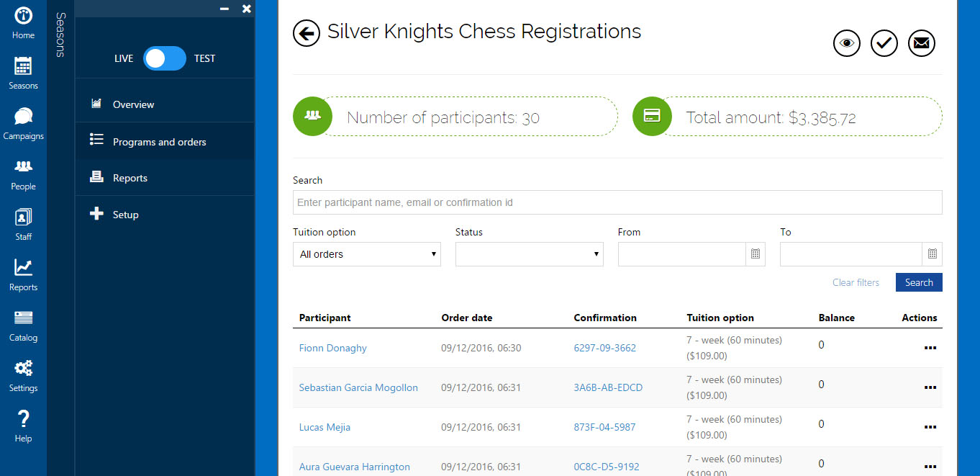Open the Overview menu item
The image size is (980, 476).
click(133, 104)
